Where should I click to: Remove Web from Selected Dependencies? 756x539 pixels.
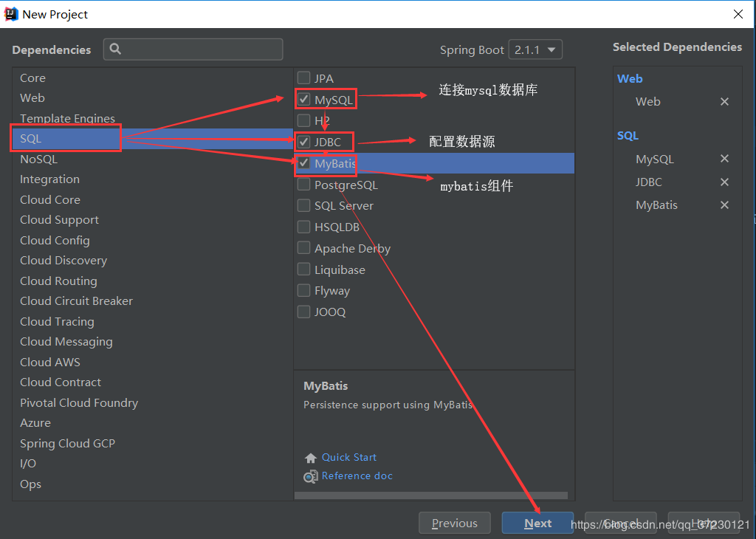(x=724, y=102)
